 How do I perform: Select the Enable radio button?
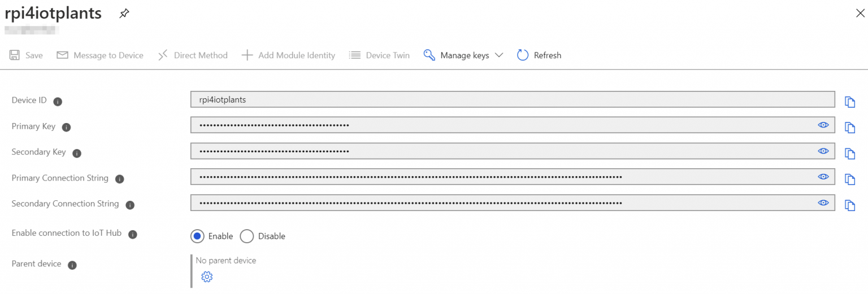pyautogui.click(x=197, y=236)
